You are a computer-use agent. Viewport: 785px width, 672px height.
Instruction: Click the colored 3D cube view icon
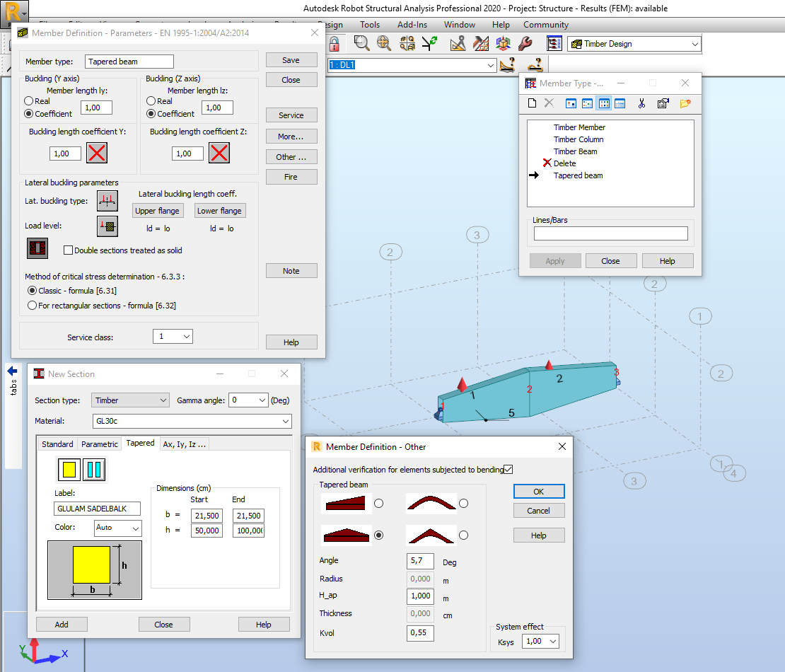coord(503,44)
